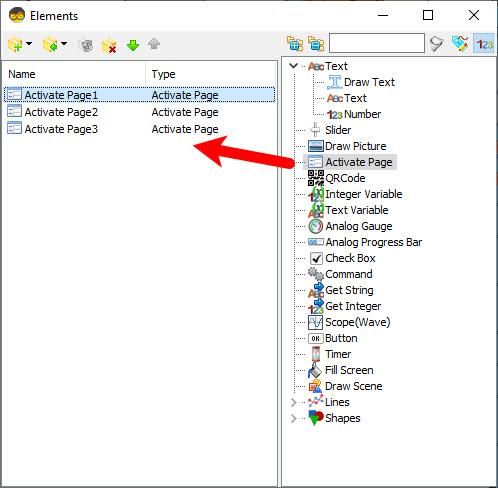This screenshot has width=498, height=488.
Task: Click the Command gears icon
Action: (x=315, y=274)
